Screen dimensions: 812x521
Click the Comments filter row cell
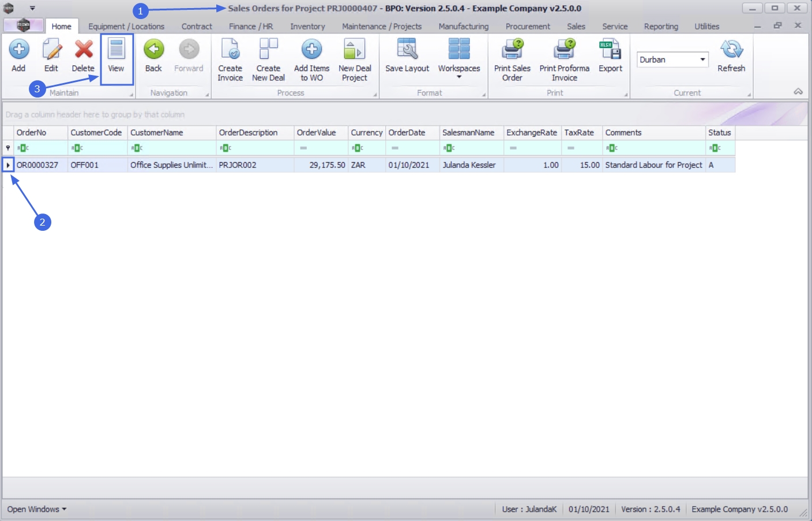click(654, 148)
